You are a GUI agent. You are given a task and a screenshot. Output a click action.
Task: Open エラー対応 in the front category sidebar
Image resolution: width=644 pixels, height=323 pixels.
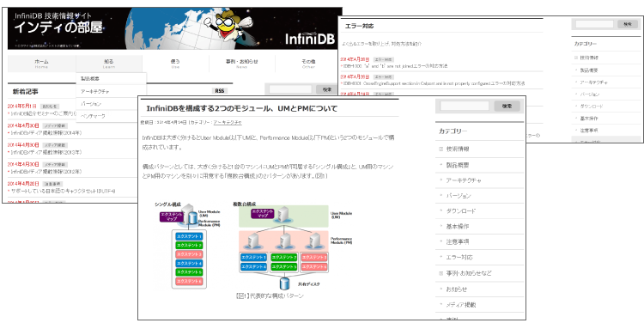[459, 257]
